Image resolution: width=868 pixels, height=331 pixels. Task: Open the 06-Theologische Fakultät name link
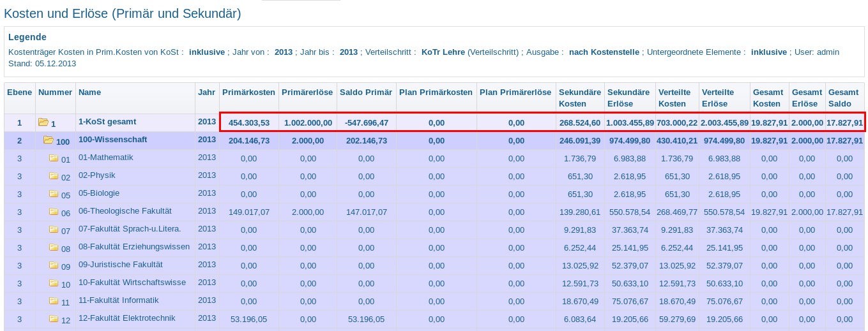coord(125,210)
